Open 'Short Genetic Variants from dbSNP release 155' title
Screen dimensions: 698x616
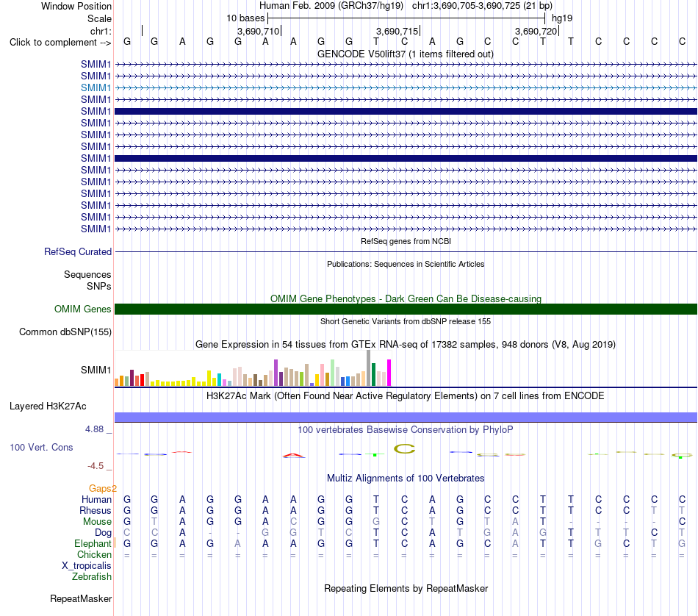(x=406, y=321)
